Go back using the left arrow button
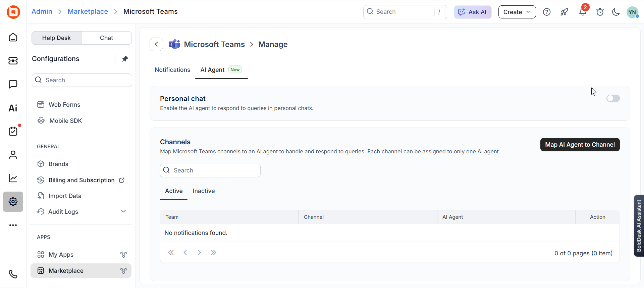Image resolution: width=644 pixels, height=306 pixels. coord(156,44)
